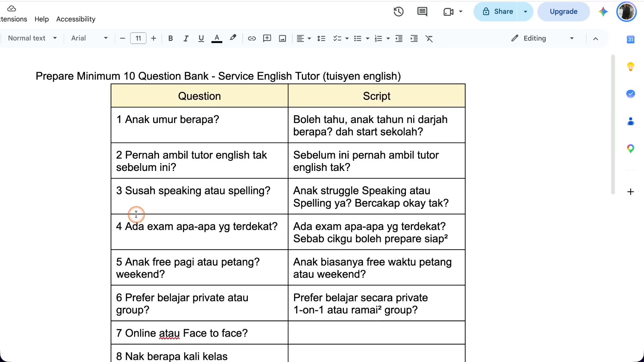644x362 pixels.
Task: Expand the checklist options dropdown
Action: pyautogui.click(x=347, y=39)
